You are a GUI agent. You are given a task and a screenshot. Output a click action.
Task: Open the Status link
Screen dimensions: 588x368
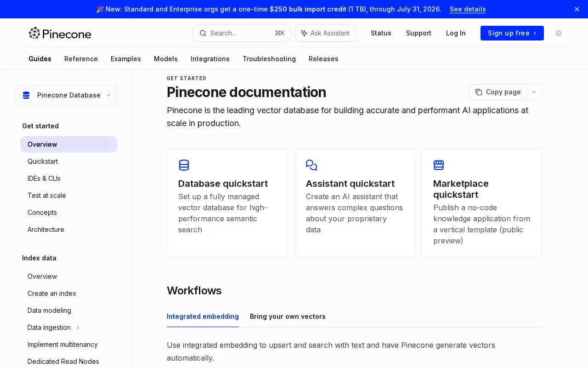tap(381, 33)
